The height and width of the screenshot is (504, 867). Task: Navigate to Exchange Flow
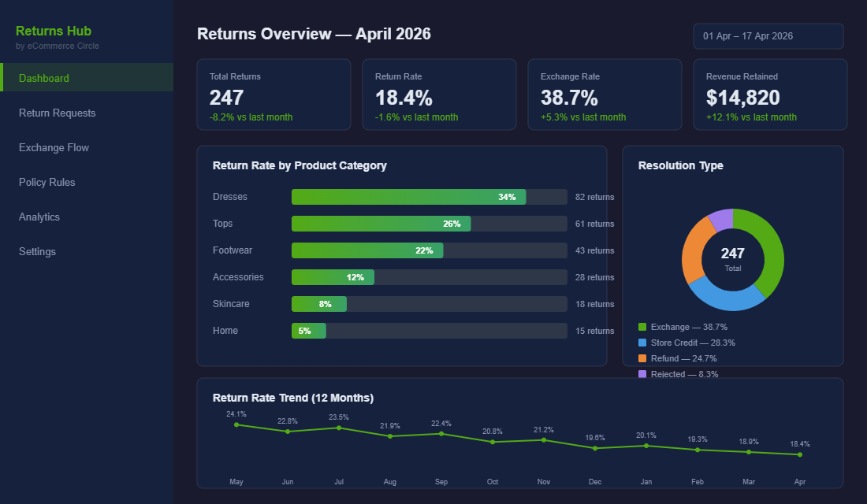pos(54,147)
